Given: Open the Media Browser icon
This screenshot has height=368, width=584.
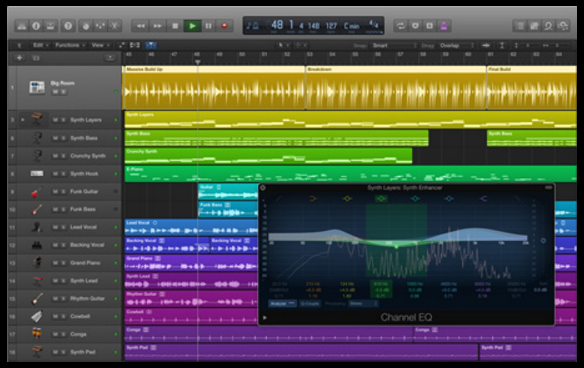Looking at the screenshot, I should (x=563, y=26).
